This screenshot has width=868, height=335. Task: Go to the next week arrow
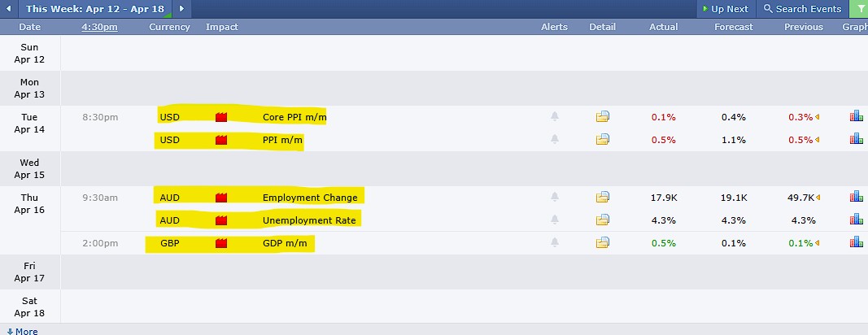tap(181, 9)
